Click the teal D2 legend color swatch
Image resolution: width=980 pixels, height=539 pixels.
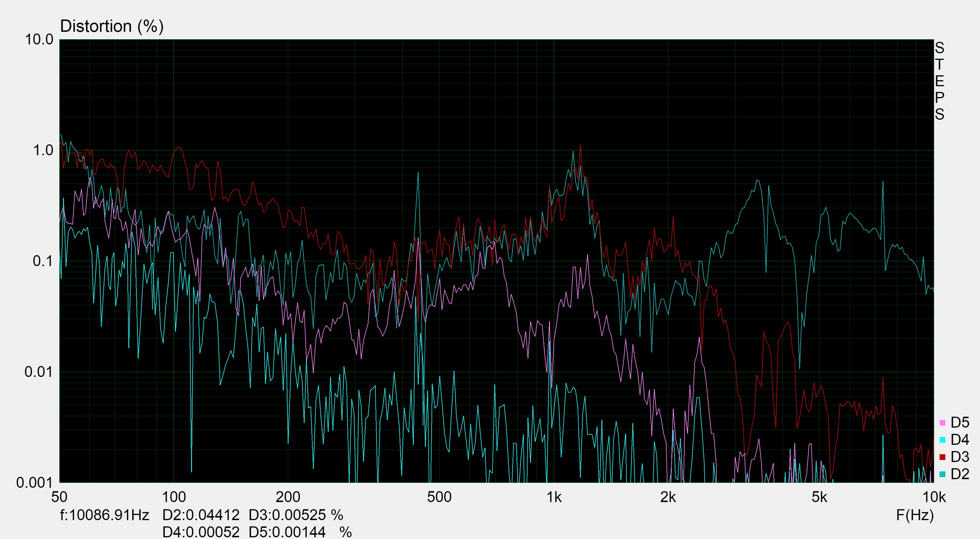942,474
